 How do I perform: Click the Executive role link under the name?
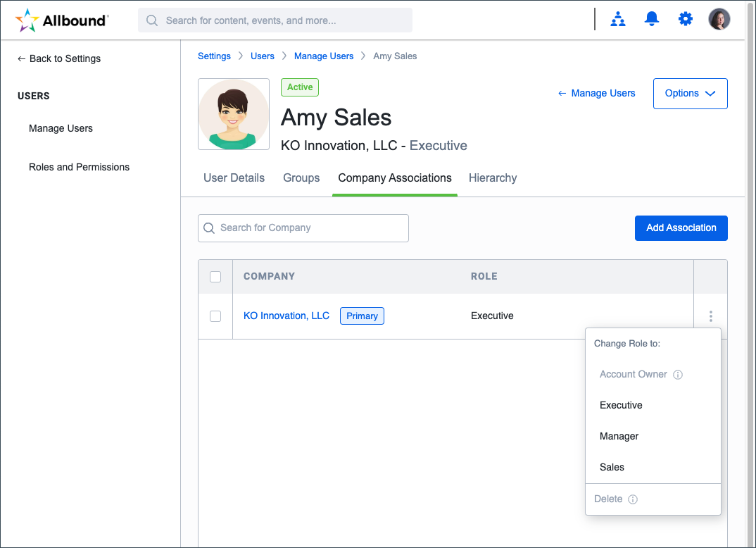[x=439, y=145]
